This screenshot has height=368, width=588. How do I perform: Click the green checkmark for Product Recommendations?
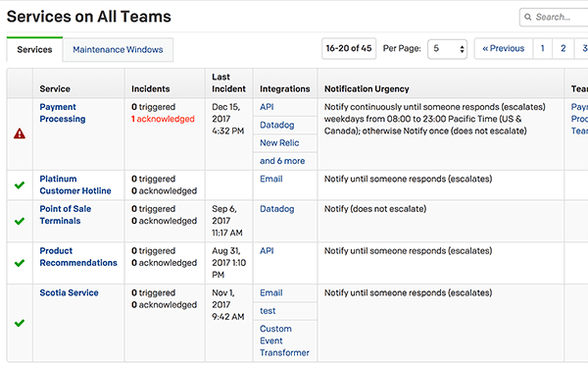[20, 263]
